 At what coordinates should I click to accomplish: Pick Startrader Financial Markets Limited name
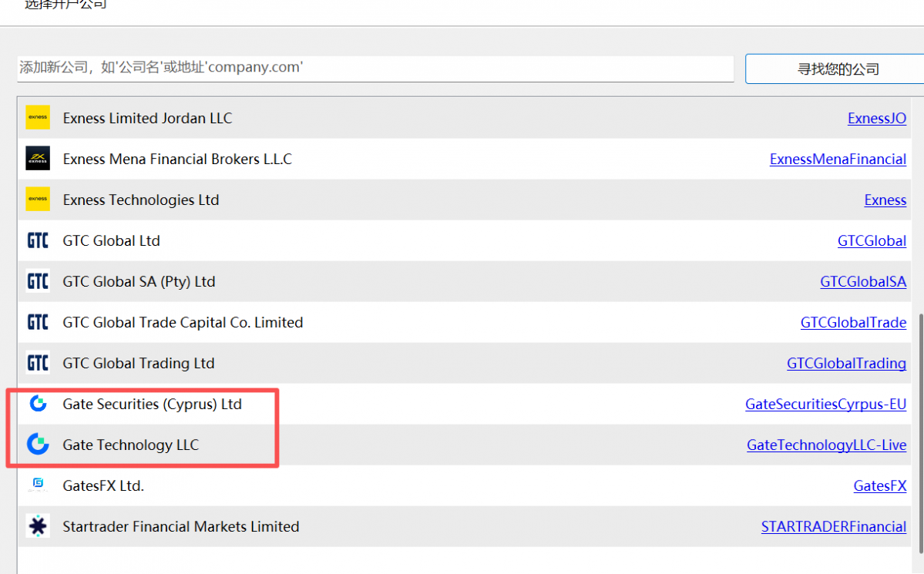click(181, 527)
